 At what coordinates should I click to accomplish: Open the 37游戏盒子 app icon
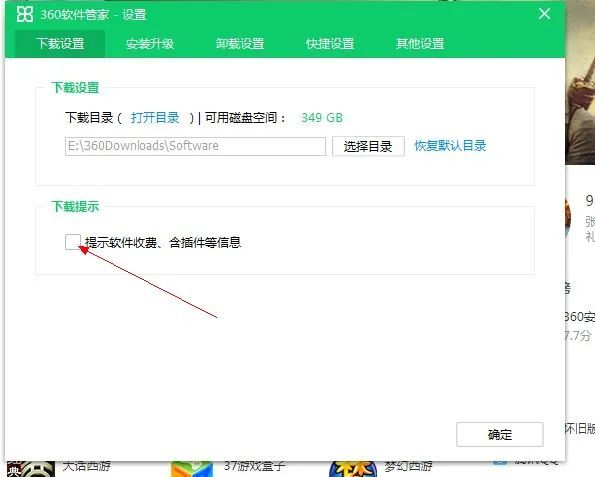pos(191,469)
